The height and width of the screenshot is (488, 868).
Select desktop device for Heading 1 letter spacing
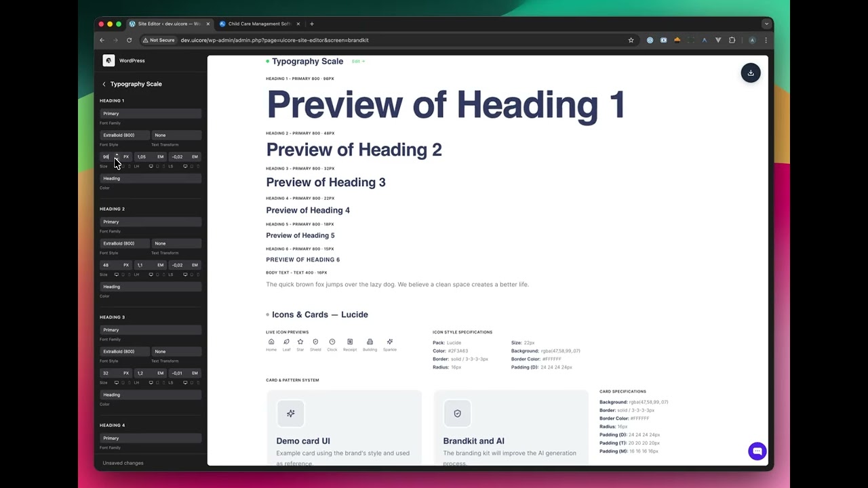pos(185,166)
